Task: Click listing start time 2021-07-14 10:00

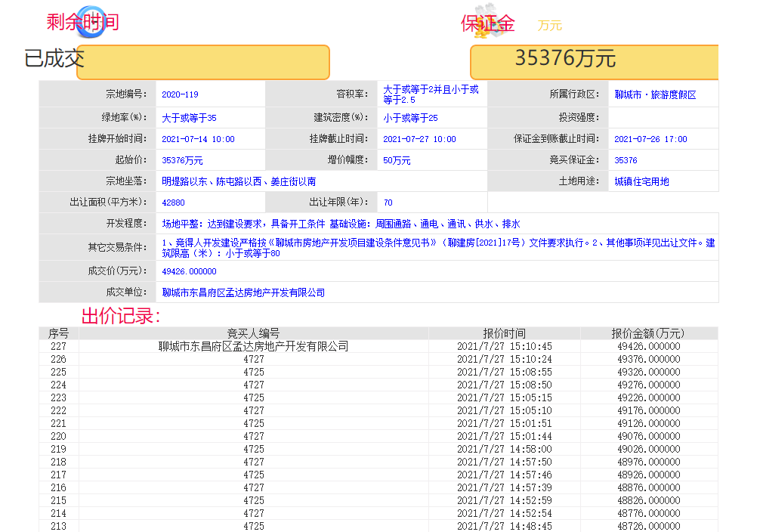Action: coord(198,139)
